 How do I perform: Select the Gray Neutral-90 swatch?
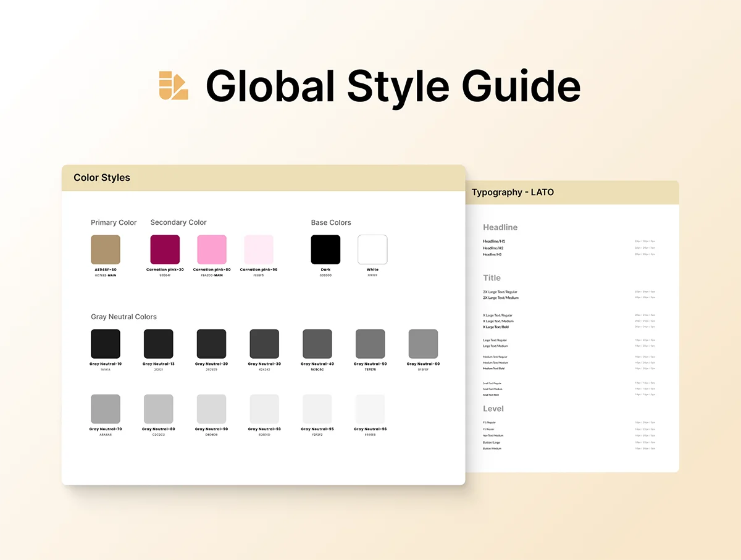tap(211, 409)
